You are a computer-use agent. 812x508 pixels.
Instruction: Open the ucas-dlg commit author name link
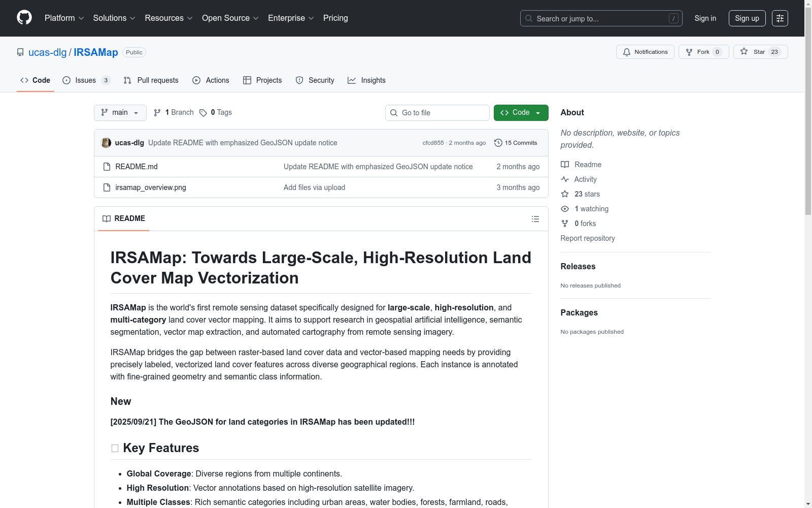129,143
